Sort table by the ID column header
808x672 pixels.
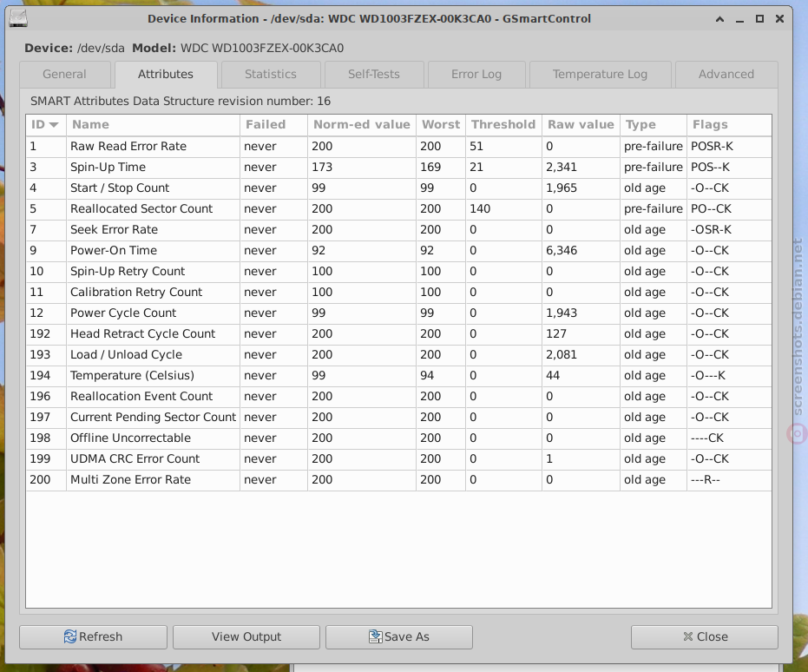tap(46, 125)
